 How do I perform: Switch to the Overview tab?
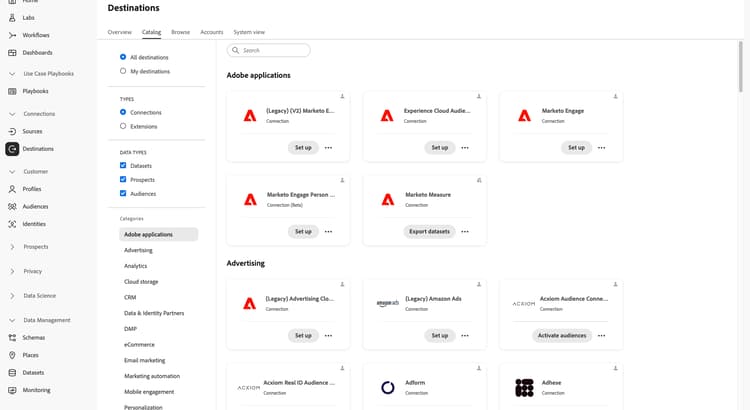click(120, 32)
